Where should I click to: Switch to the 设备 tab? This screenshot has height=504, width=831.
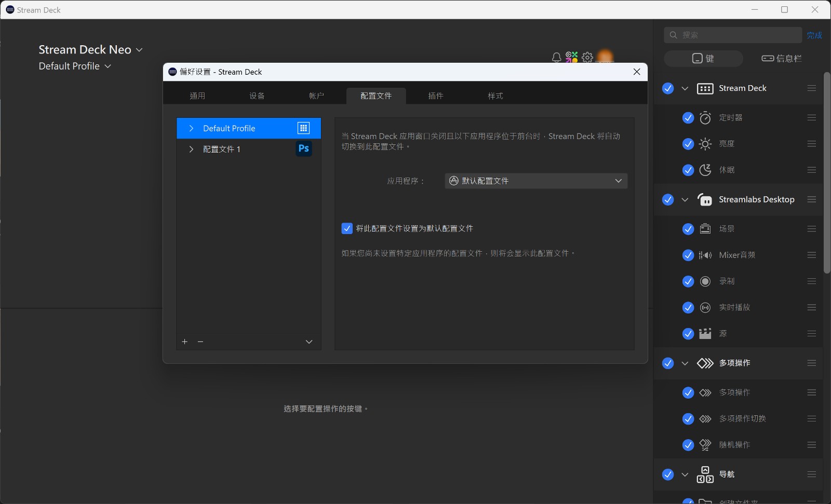[257, 96]
